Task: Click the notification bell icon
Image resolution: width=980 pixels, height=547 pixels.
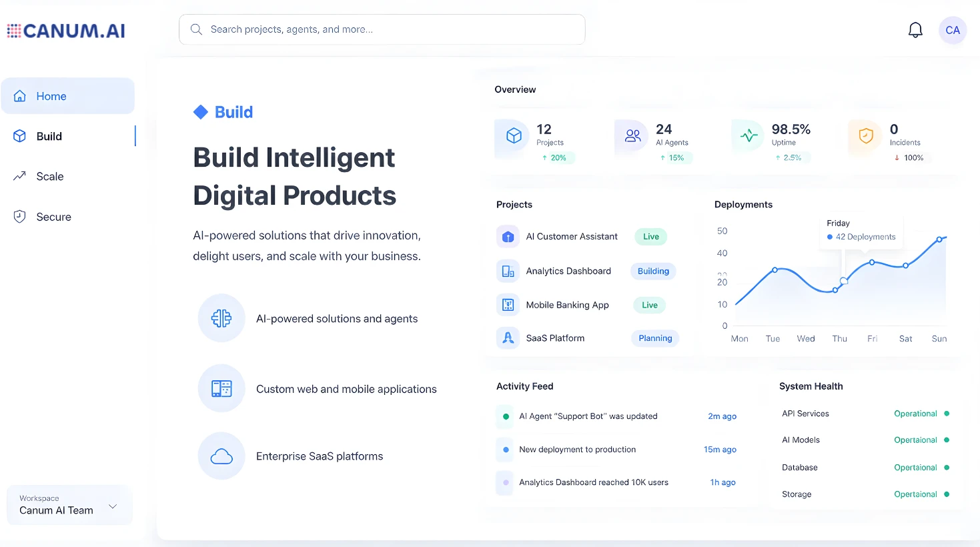Action: (x=915, y=30)
